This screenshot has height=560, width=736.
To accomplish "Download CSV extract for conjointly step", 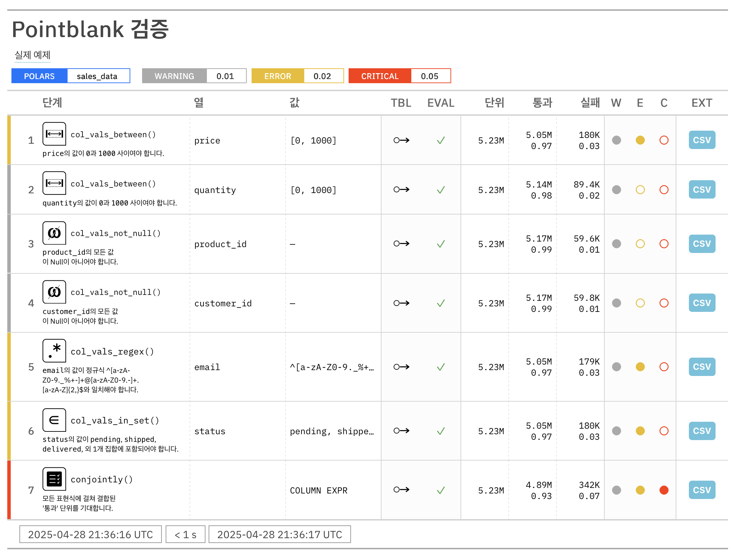I will pos(702,490).
